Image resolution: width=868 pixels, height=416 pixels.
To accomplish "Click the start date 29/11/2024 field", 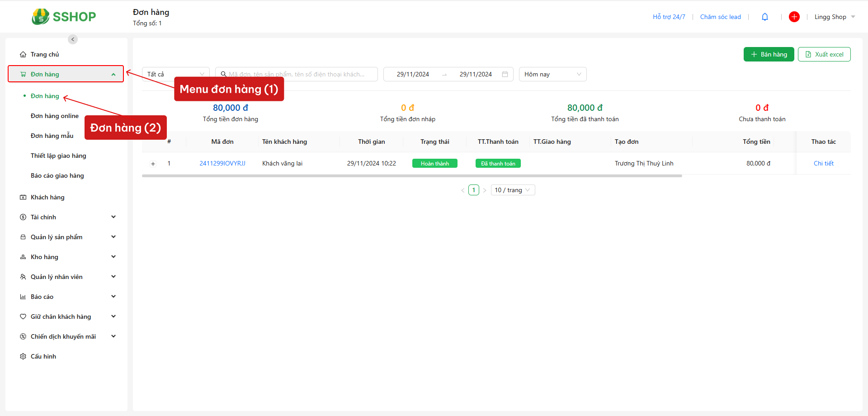I will 413,74.
